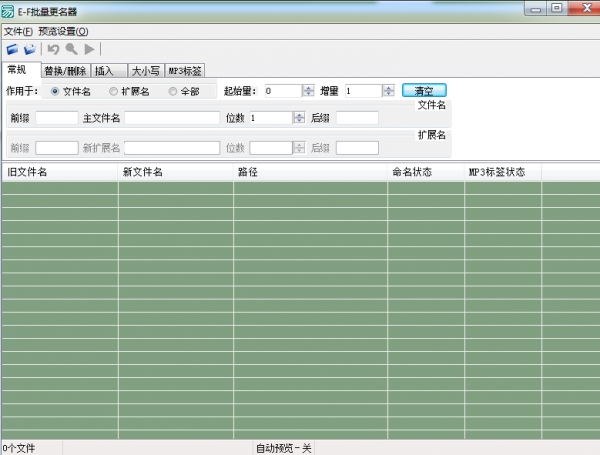Click the filename 位数 input field

(x=271, y=117)
